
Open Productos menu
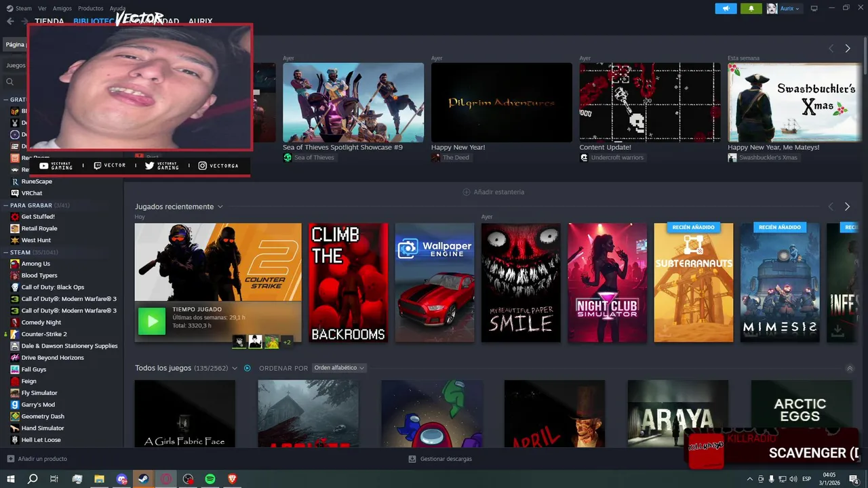click(x=91, y=8)
